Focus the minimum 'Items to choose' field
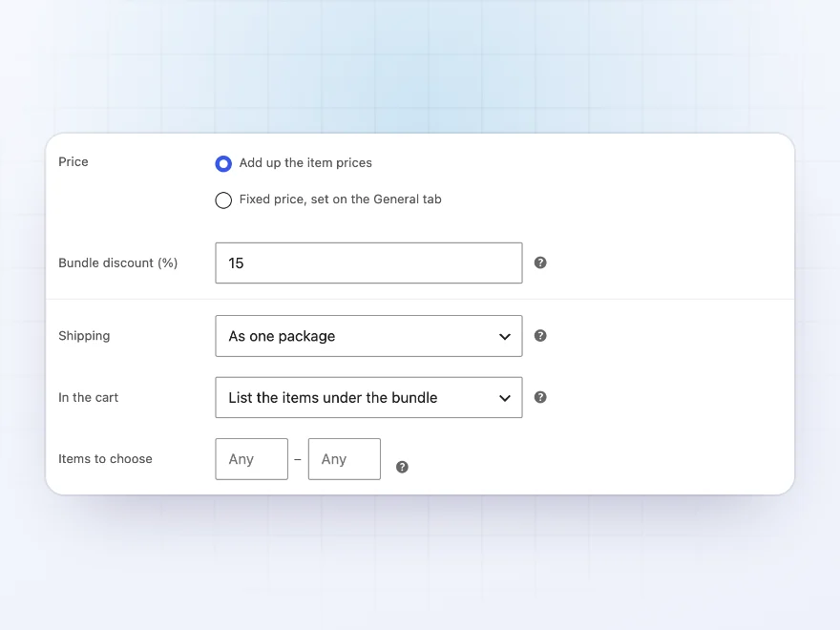Image resolution: width=840 pixels, height=630 pixels. 252,459
